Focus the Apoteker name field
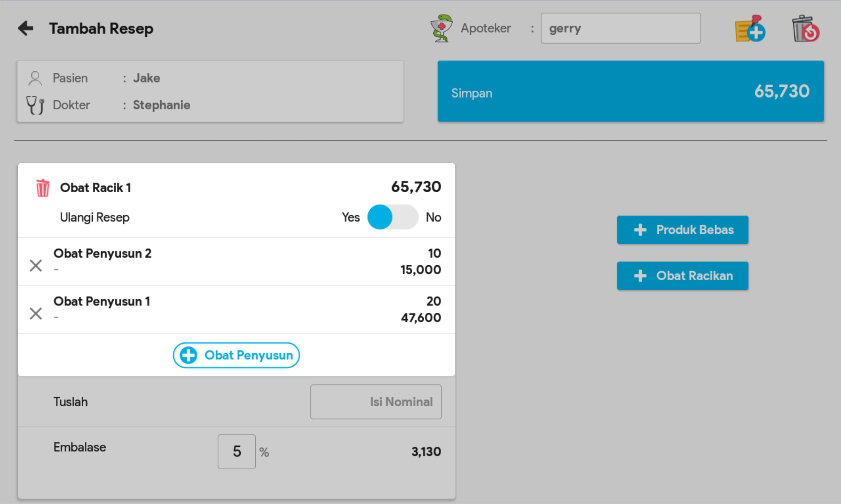Viewport: 841px width, 504px height. pos(620,28)
